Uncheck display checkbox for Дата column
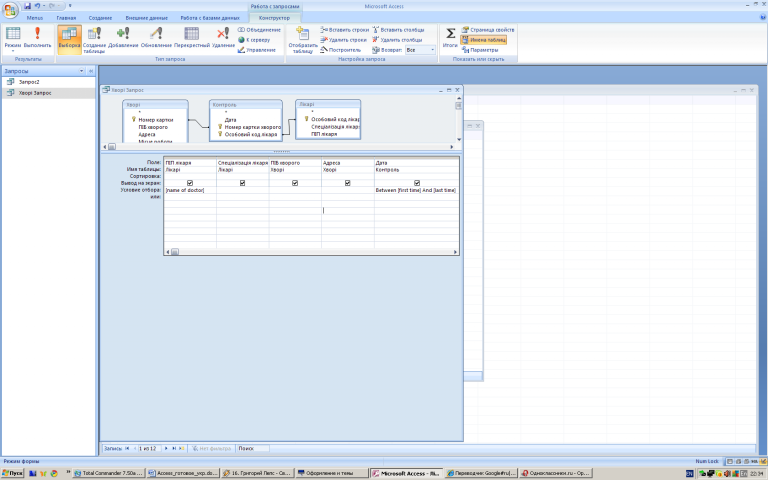The width and height of the screenshot is (768, 480). click(x=417, y=183)
